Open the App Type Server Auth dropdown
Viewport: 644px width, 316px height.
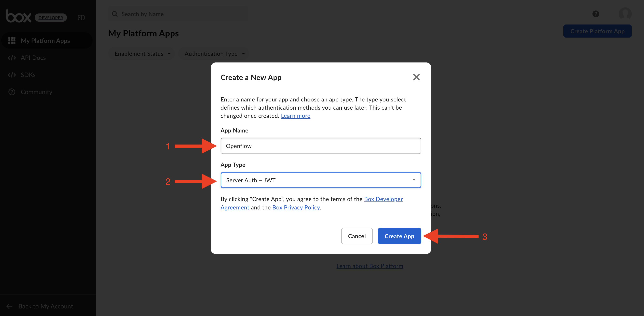(321, 180)
